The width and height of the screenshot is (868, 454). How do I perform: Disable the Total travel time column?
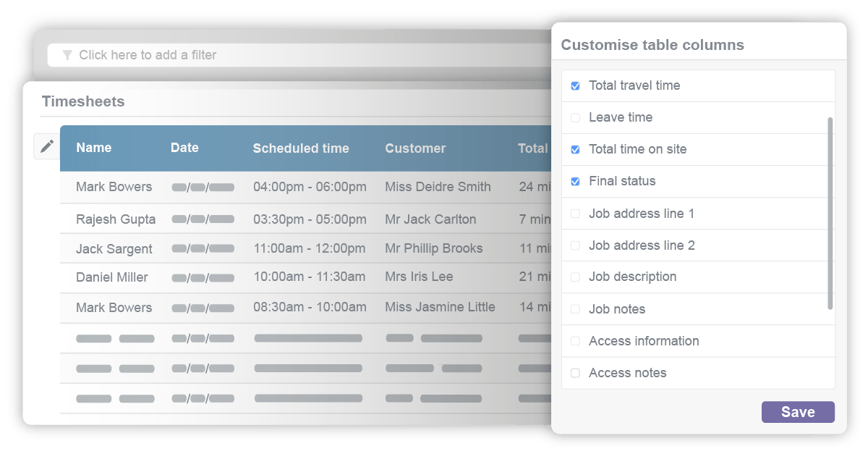(575, 85)
